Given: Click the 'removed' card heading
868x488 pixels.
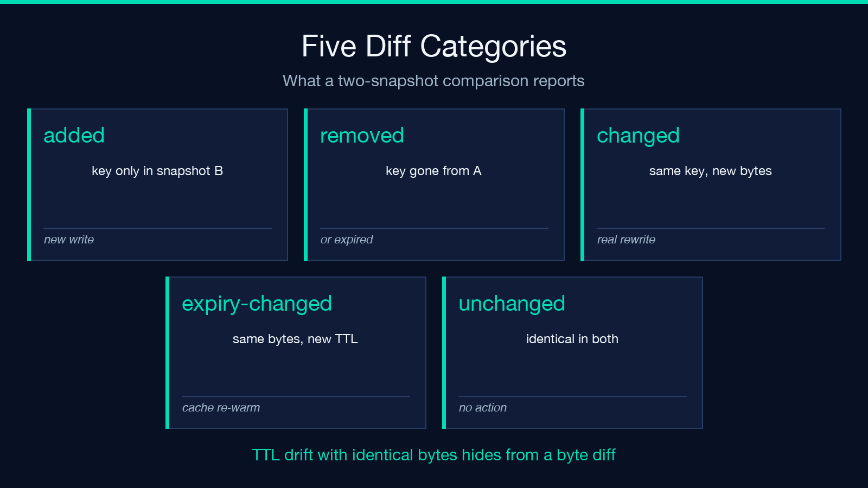Looking at the screenshot, I should click(362, 136).
